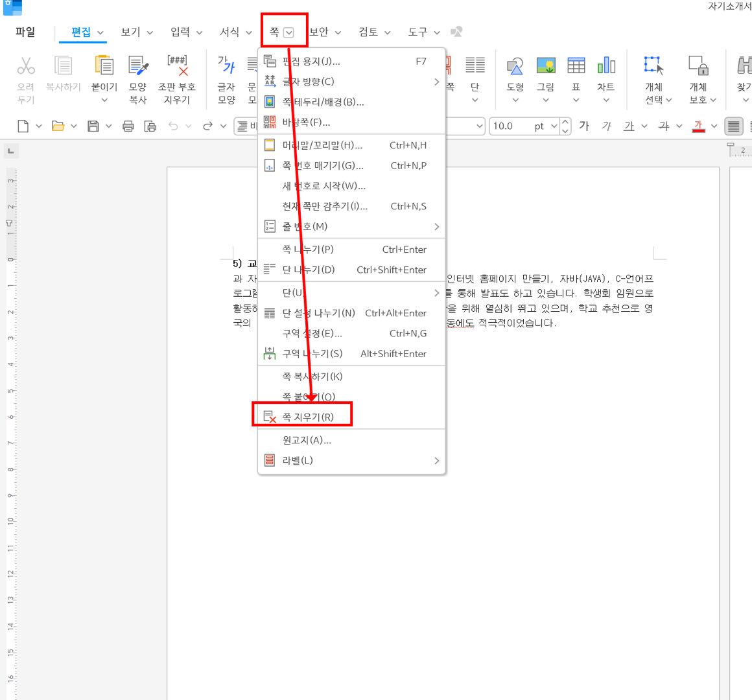Click the Paste (붙이기) clipboard icon

click(x=104, y=65)
